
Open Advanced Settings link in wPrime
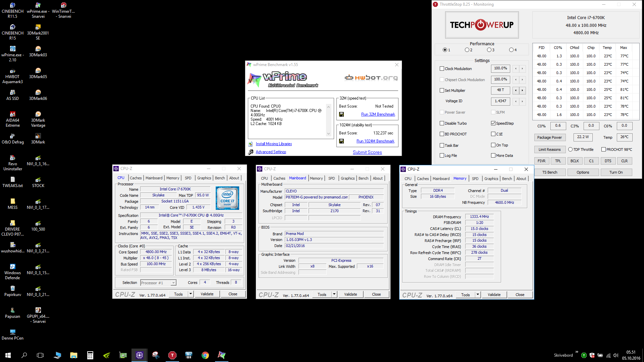[271, 152]
